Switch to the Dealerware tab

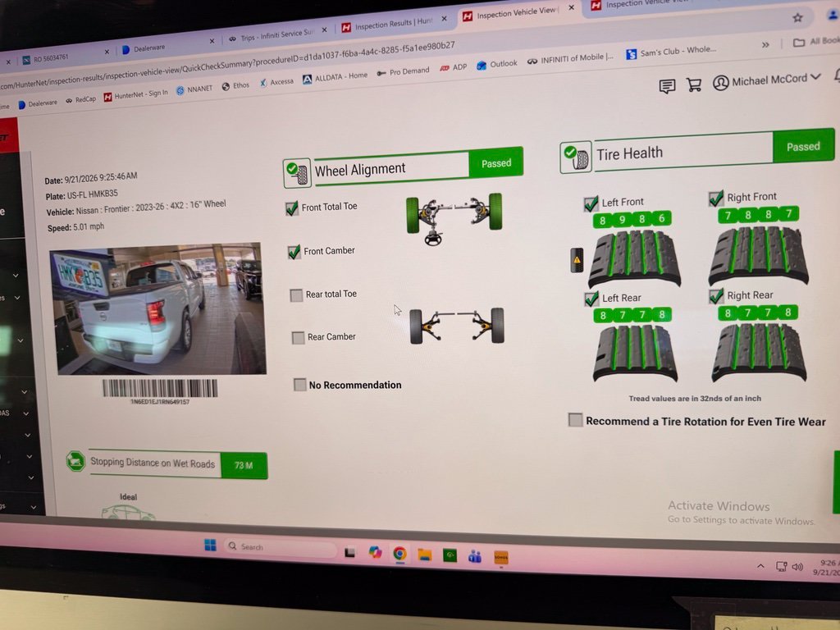pos(167,47)
